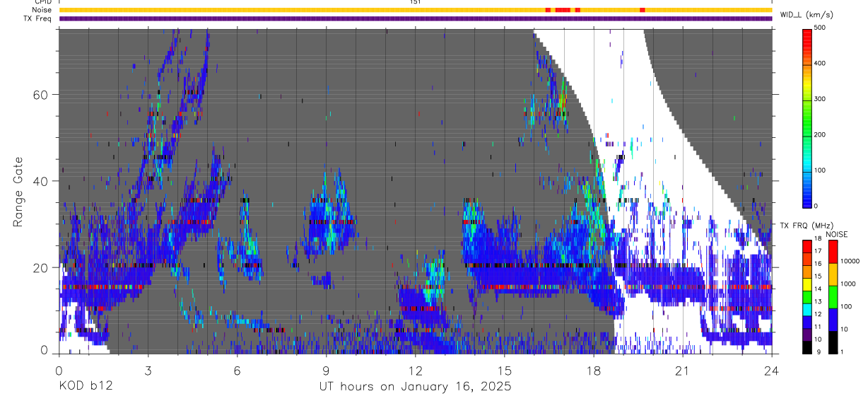Select the UT hours axis tick "21"
868x401 pixels.
(x=683, y=370)
